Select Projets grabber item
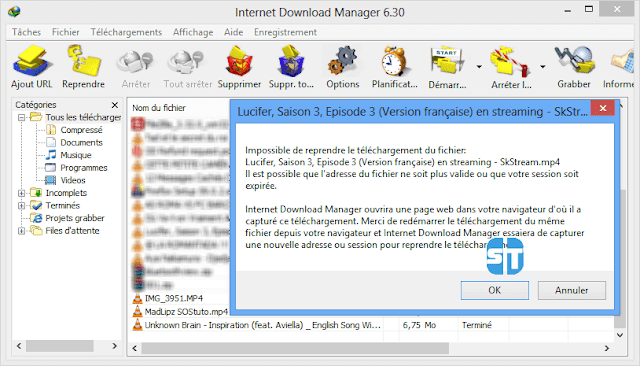Viewport: 640px width, 366px height. point(75,218)
